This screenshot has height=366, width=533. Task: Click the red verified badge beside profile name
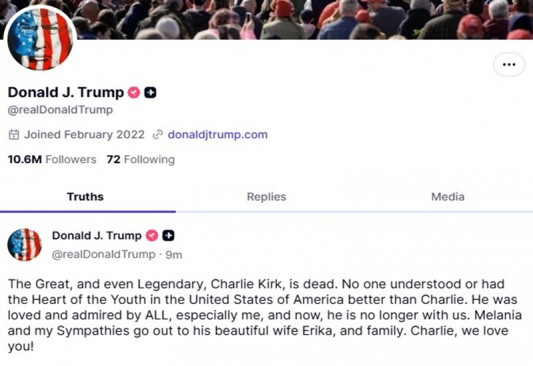click(134, 92)
